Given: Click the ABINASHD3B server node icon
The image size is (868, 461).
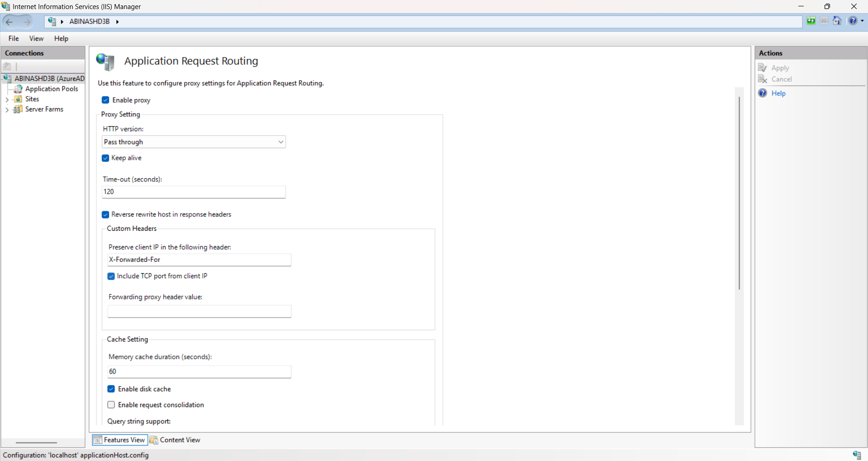Looking at the screenshot, I should (8, 78).
